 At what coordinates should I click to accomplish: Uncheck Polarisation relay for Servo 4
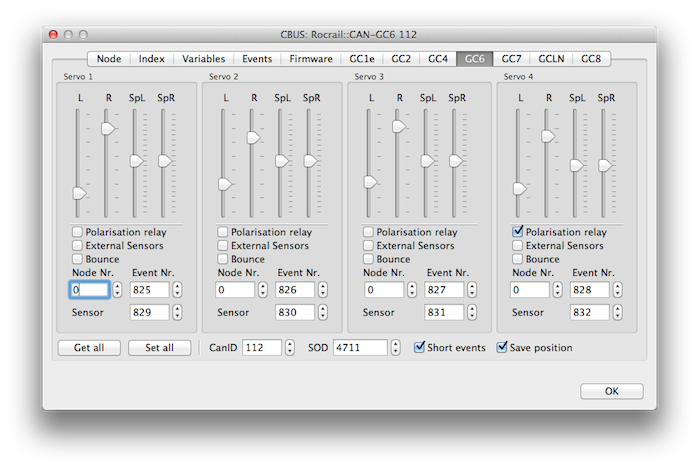pyautogui.click(x=518, y=232)
